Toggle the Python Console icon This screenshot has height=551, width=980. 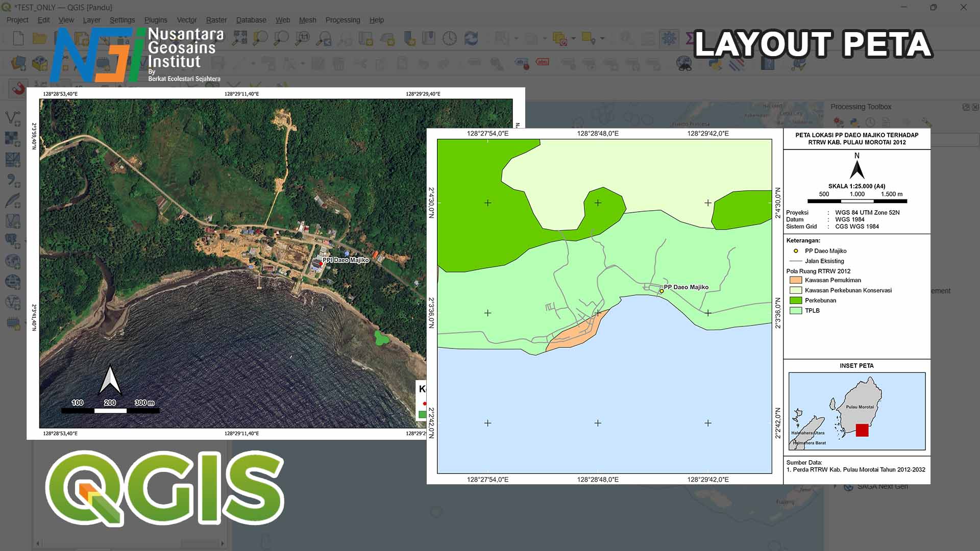tap(715, 65)
